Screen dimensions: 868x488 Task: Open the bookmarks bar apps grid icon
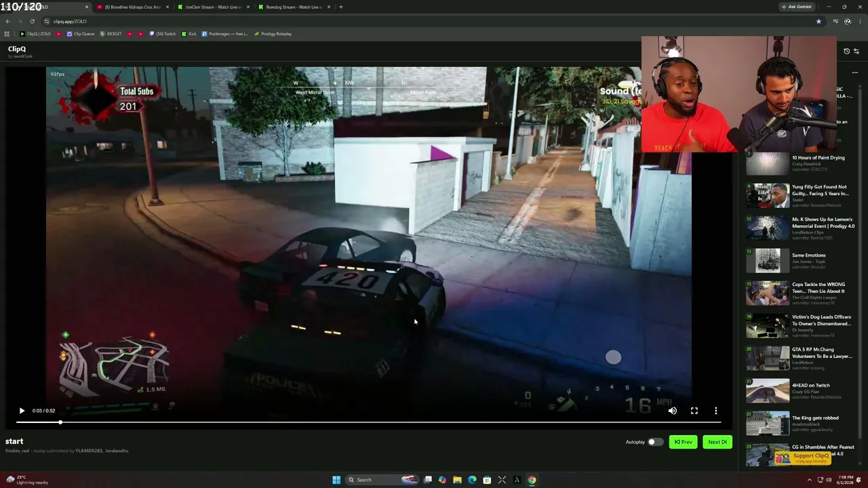7,34
